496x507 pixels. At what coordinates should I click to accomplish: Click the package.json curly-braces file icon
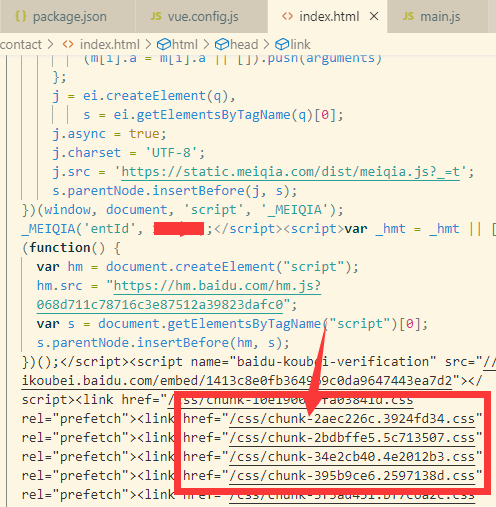coord(21,16)
